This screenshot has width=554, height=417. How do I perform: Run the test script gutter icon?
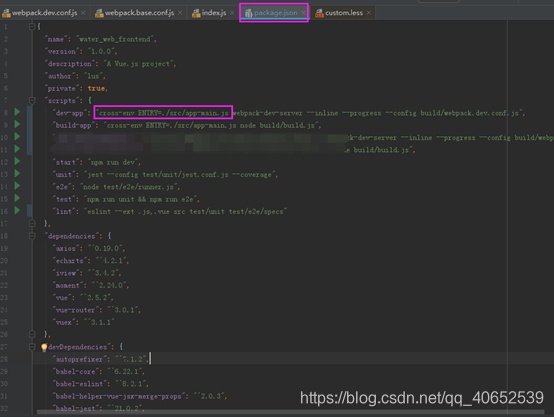[x=17, y=198]
